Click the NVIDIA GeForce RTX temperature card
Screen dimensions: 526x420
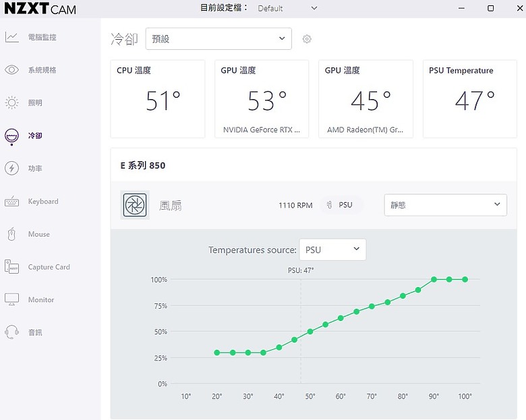pyautogui.click(x=262, y=99)
